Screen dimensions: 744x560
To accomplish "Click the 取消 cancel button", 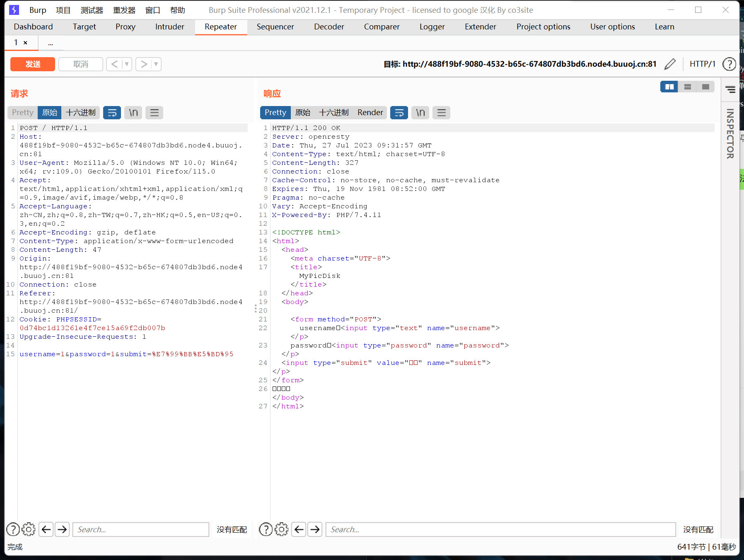I will click(x=81, y=64).
